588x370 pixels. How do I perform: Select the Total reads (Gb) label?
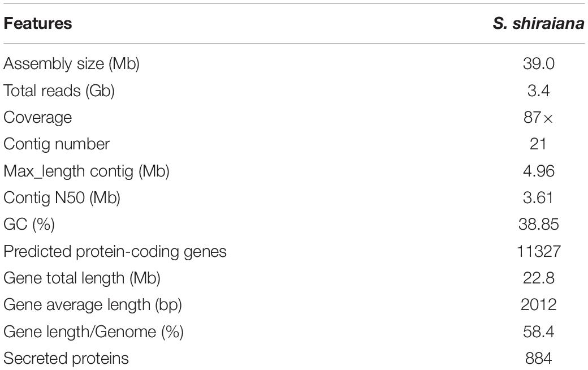[x=59, y=91]
